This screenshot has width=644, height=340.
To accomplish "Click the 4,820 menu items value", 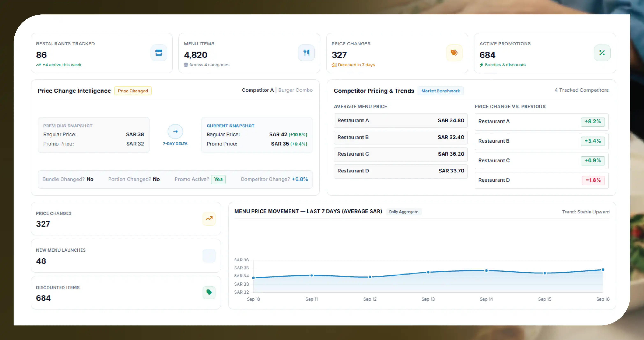I will click(x=196, y=55).
